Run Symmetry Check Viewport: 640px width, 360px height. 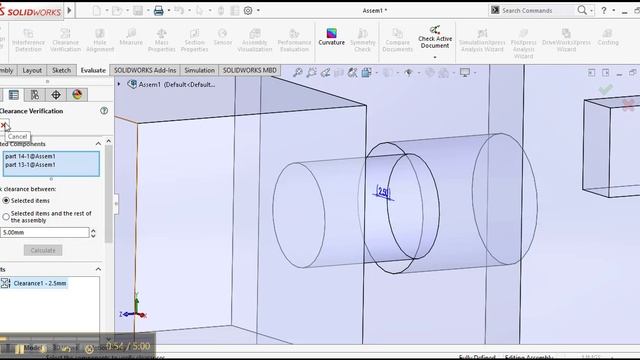click(362, 40)
